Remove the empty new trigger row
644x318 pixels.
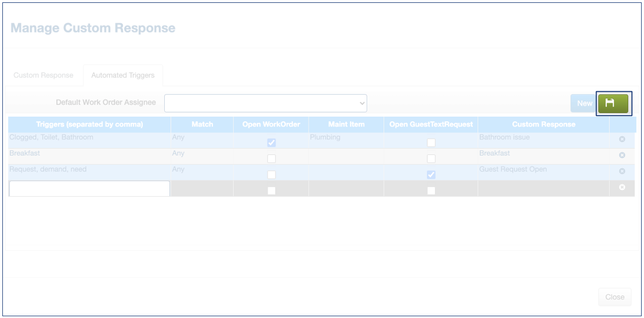click(x=622, y=187)
